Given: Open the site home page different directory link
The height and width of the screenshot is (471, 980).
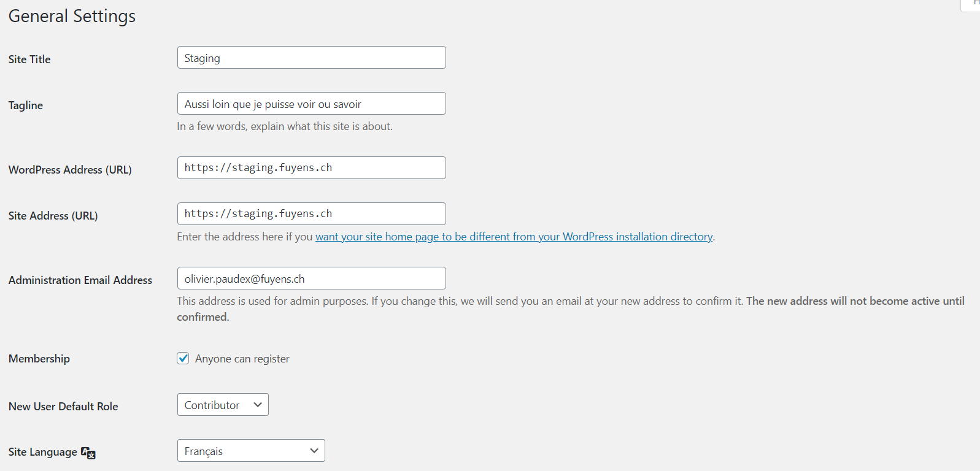Looking at the screenshot, I should [514, 237].
